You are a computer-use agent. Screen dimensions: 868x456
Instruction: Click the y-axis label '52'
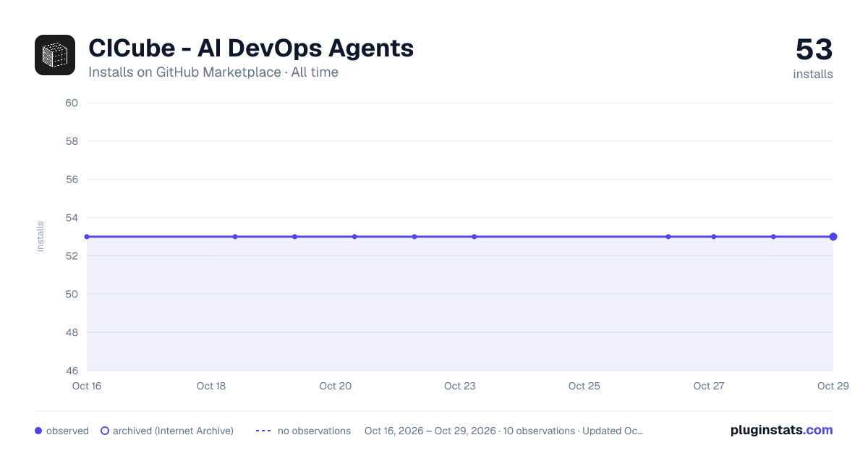click(72, 256)
